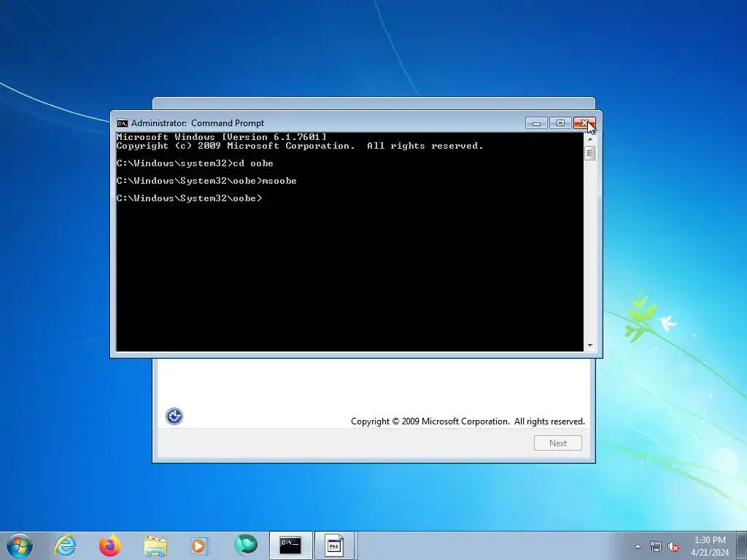Click the Microsoft Windows version line

222,137
